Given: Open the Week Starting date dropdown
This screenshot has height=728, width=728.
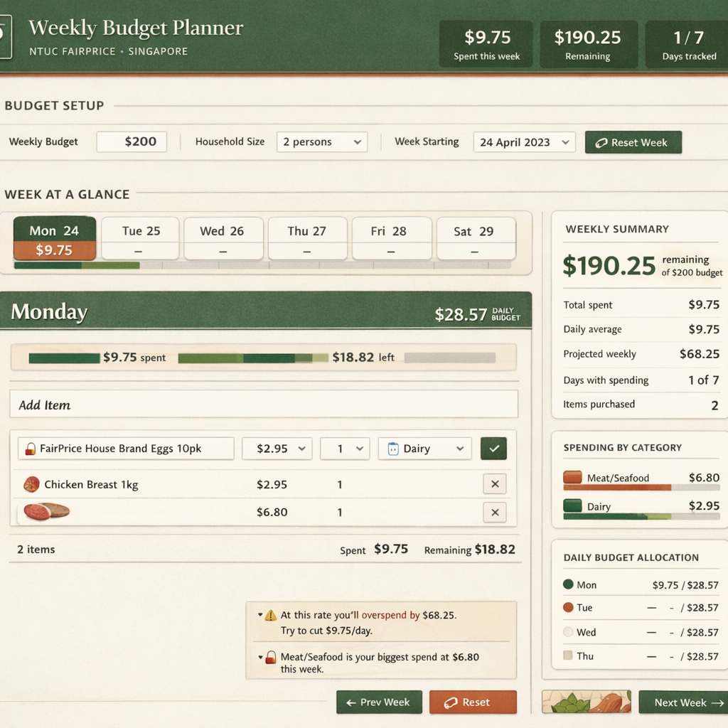Looking at the screenshot, I should tap(524, 142).
